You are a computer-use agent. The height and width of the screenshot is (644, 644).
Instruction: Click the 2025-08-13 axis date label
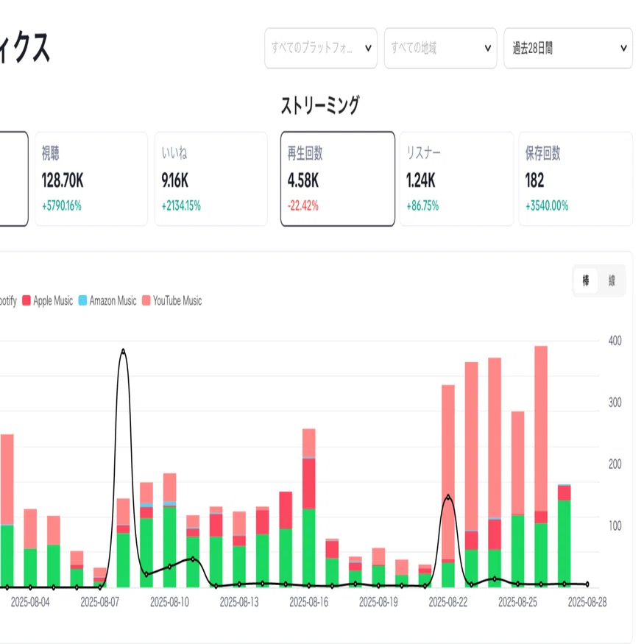point(239,602)
